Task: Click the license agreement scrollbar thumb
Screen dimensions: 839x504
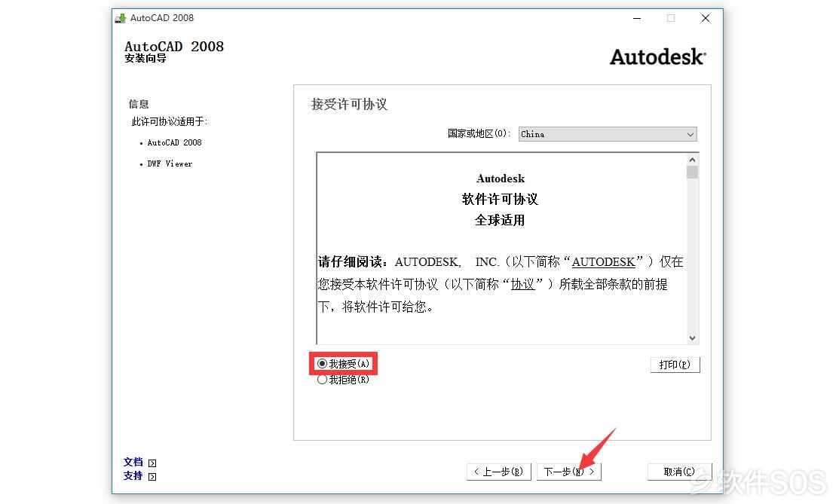Action: (693, 173)
